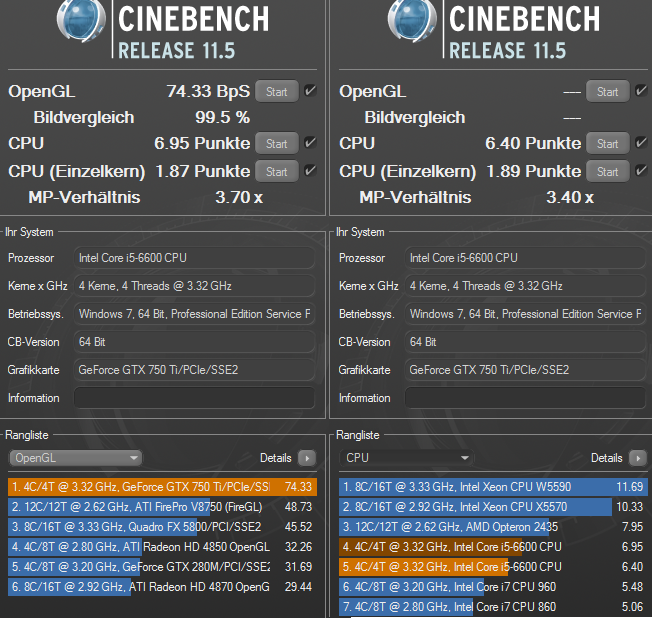Screen dimensions: 652x618
Task: Click Betriebssys. field in left window
Action: point(194,314)
